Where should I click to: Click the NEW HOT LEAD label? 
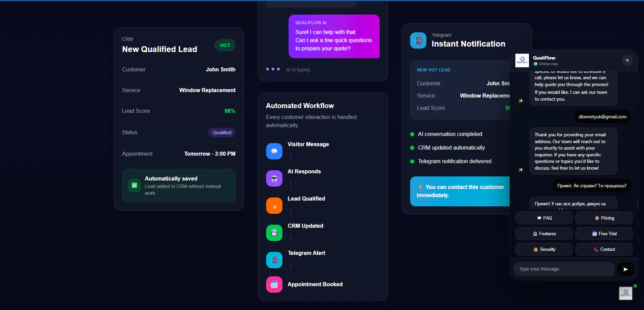click(434, 70)
